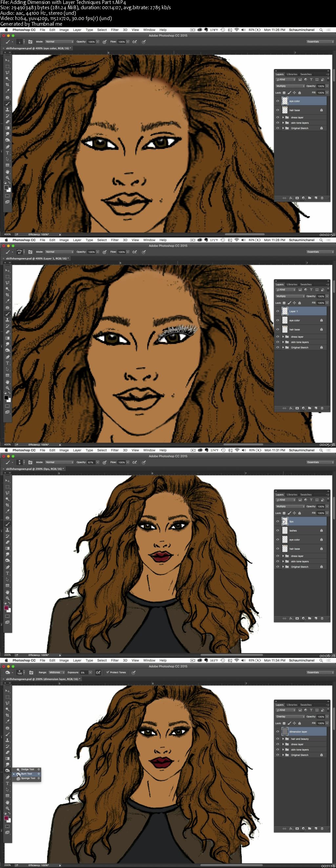Image resolution: width=336 pixels, height=868 pixels.
Task: Click type-layer filter T icon in 11:31 PM panel
Action: pos(311,500)
